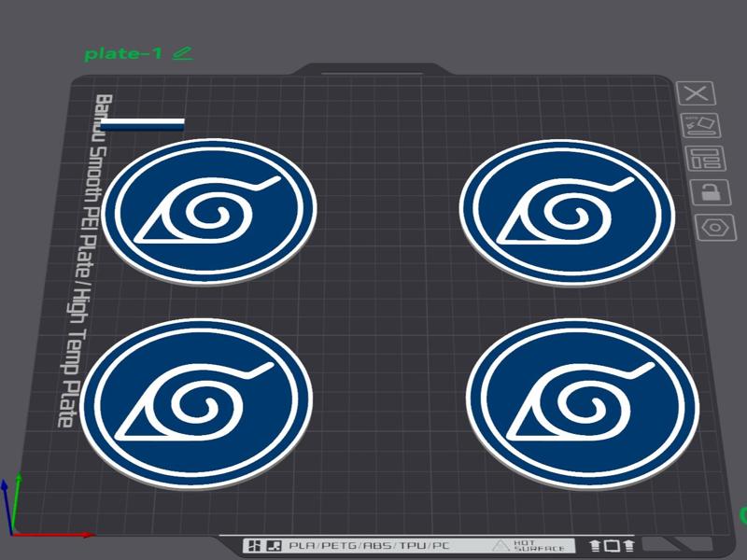The width and height of the screenshot is (747, 560).
Task: Open plate settings hexagon icon
Action: point(715,227)
